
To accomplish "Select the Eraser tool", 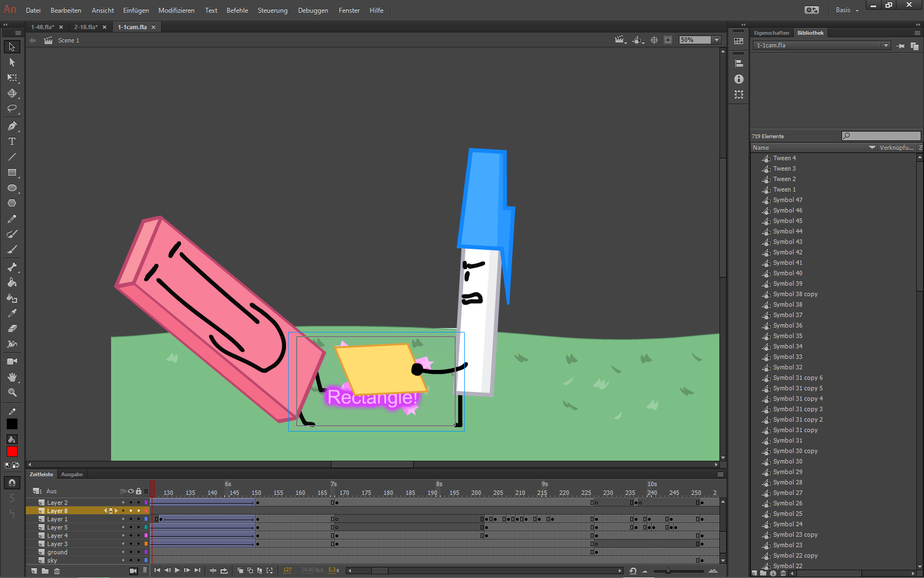I will point(12,329).
